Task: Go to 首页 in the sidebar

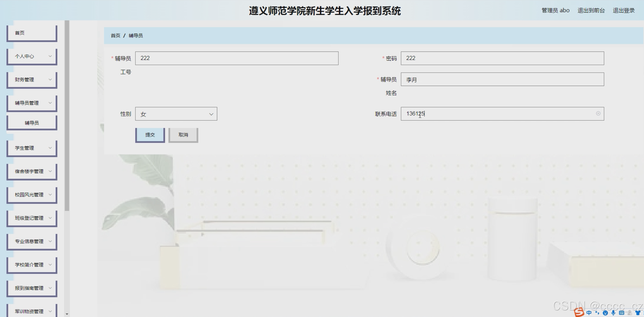Action: coord(32,33)
